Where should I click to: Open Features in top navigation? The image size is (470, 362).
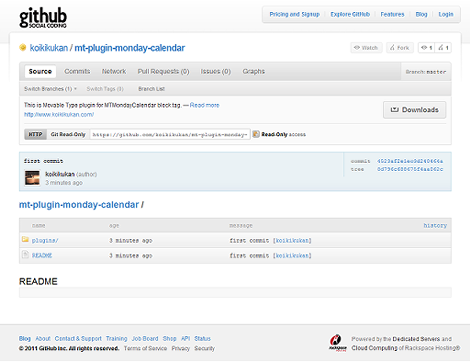(x=392, y=14)
